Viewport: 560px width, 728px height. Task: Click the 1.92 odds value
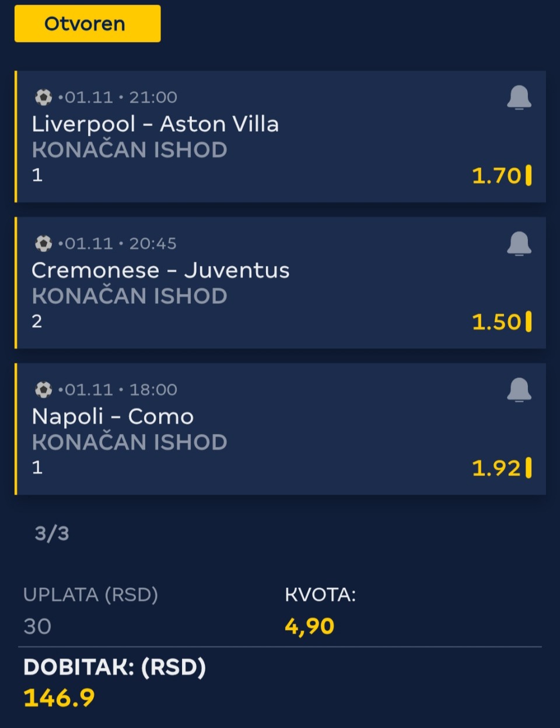(x=496, y=468)
